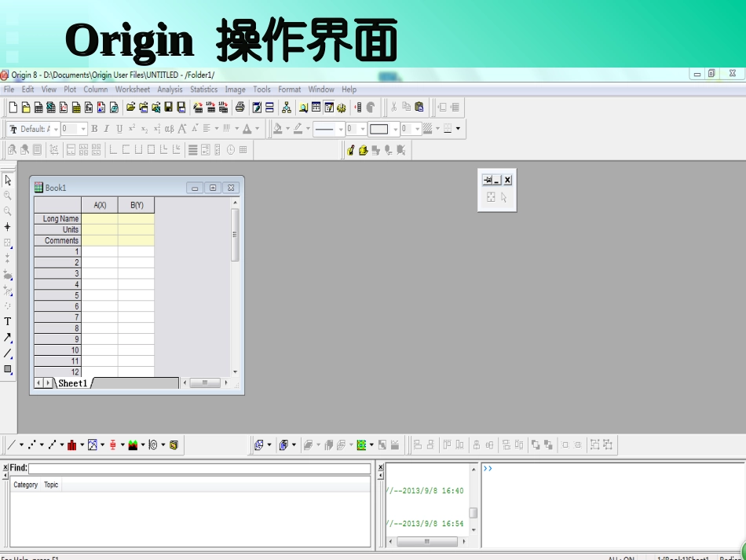The image size is (746, 560).
Task: Select the Rectangle drawing tool
Action: [8, 369]
